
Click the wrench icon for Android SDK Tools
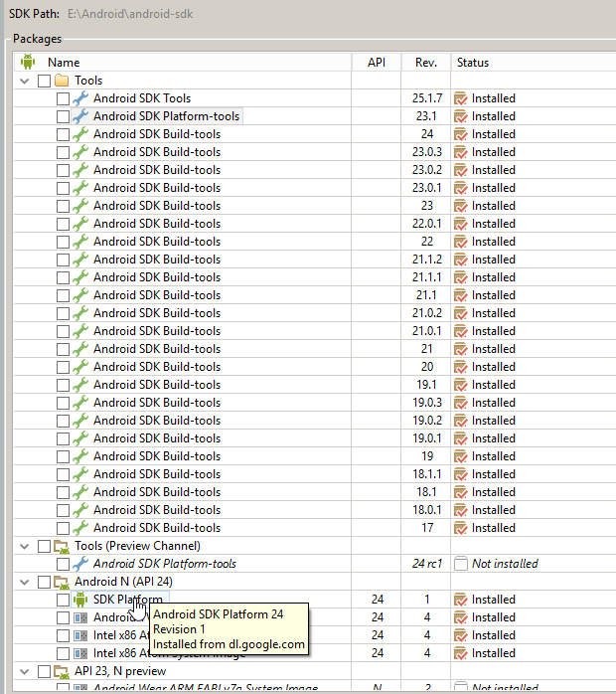(80, 98)
